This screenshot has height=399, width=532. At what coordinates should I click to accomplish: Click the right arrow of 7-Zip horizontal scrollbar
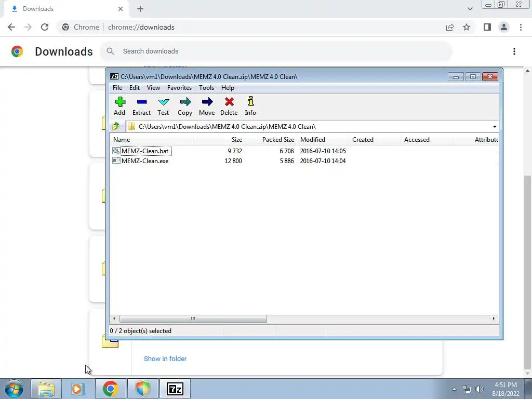tap(494, 318)
